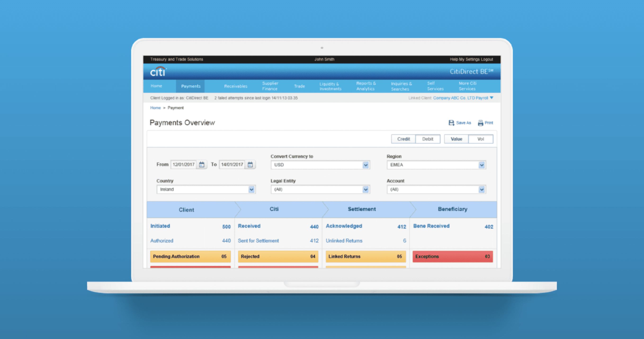The width and height of the screenshot is (644, 339).
Task: Open the Liquidity & Investments menu
Action: [330, 86]
